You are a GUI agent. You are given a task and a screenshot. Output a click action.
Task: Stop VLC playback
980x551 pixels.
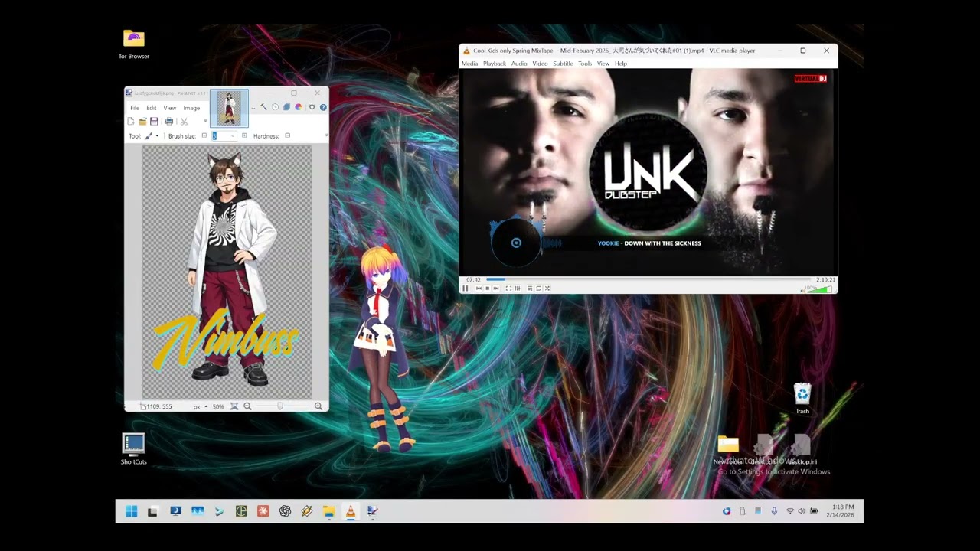point(487,289)
